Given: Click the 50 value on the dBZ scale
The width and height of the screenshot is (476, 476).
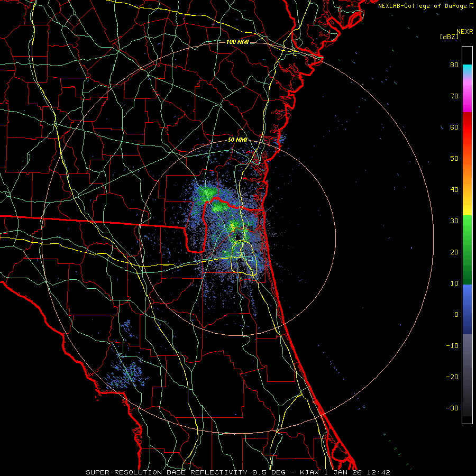Looking at the screenshot, I should (x=454, y=159).
